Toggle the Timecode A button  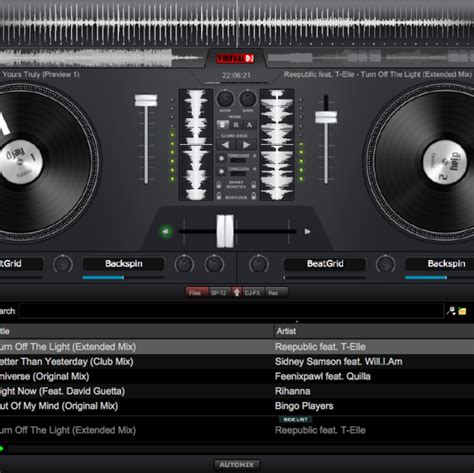point(221,158)
